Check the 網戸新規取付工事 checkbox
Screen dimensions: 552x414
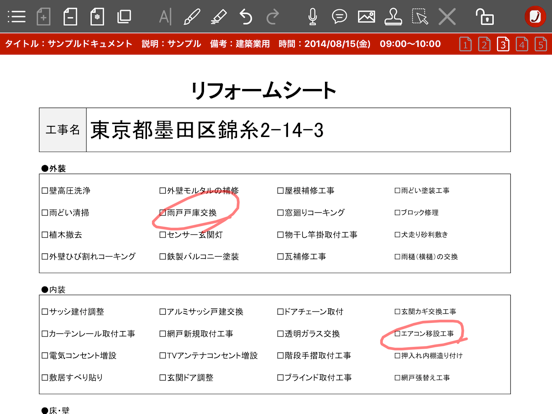tap(162, 334)
